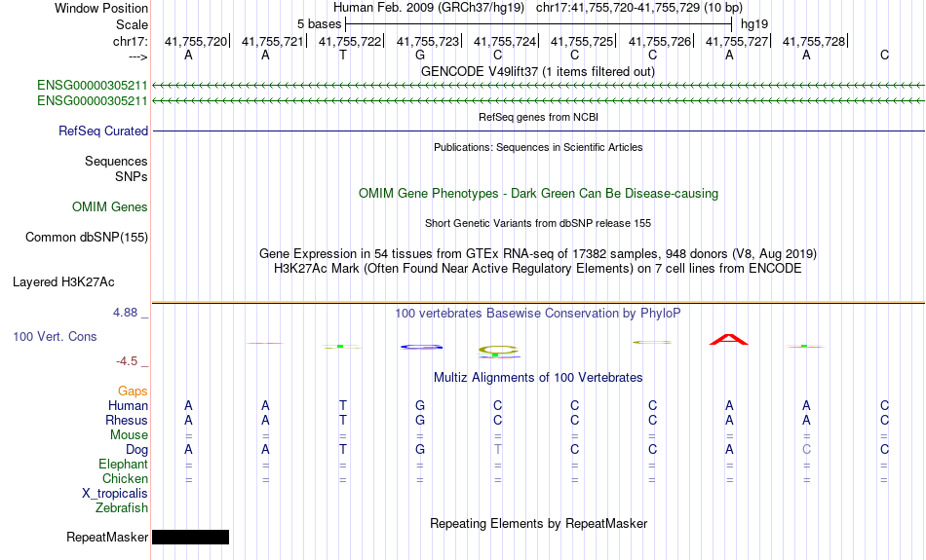Open Layered H3K27Ac track label
Image resolution: width=926 pixels, height=560 pixels.
coord(63,282)
